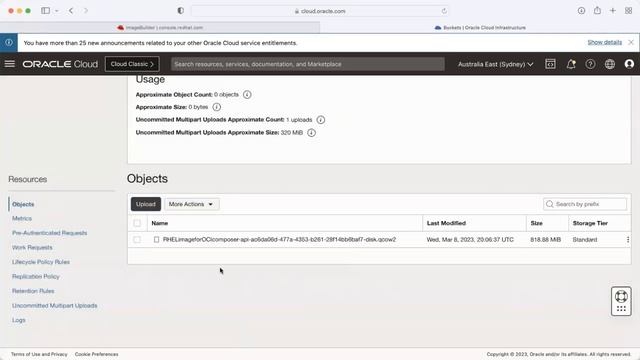Open Lifecycle Policy Rules resource
This screenshot has height=360, width=640.
point(41,262)
